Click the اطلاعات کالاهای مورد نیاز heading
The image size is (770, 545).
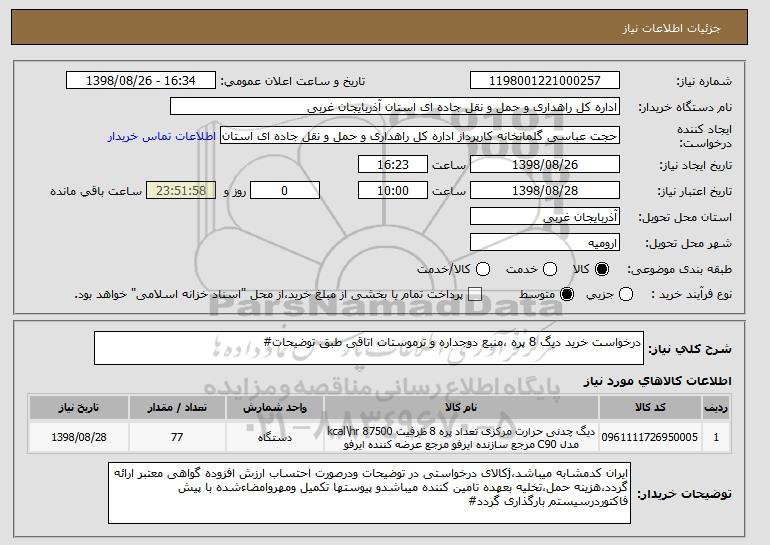(658, 381)
